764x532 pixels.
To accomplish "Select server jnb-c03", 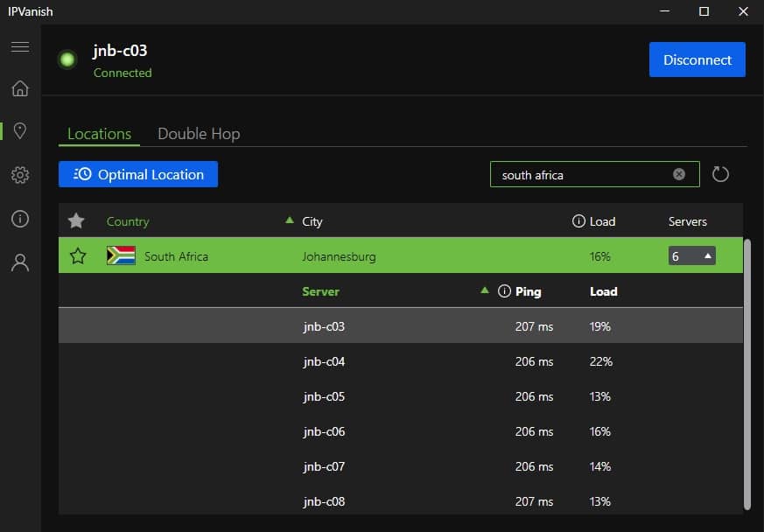I will click(401, 325).
